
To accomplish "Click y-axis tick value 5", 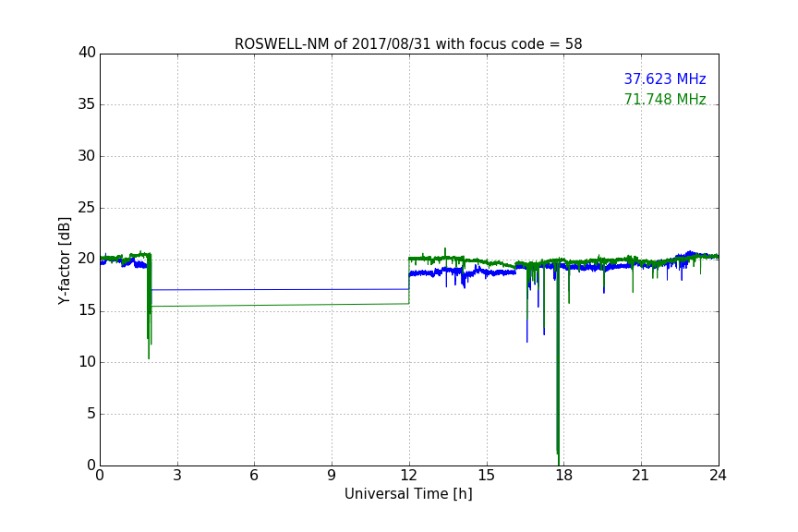I will pyautogui.click(x=91, y=414).
